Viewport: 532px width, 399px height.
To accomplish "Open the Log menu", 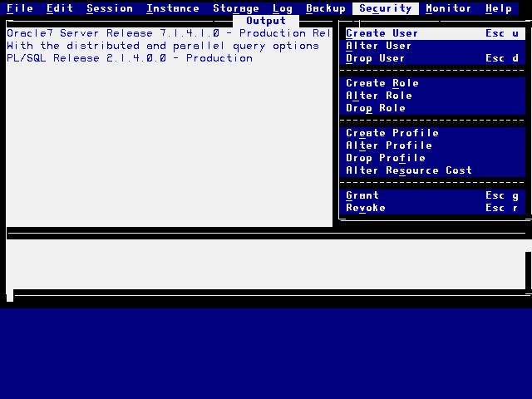I will (x=283, y=8).
